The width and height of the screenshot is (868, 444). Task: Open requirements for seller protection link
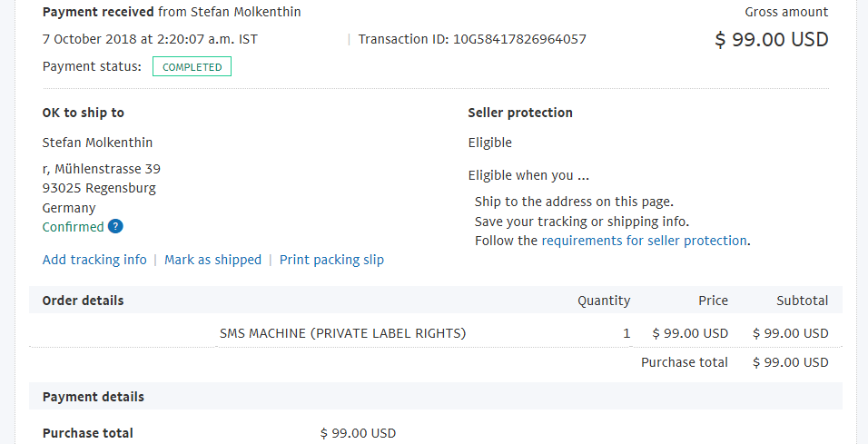[x=645, y=241]
